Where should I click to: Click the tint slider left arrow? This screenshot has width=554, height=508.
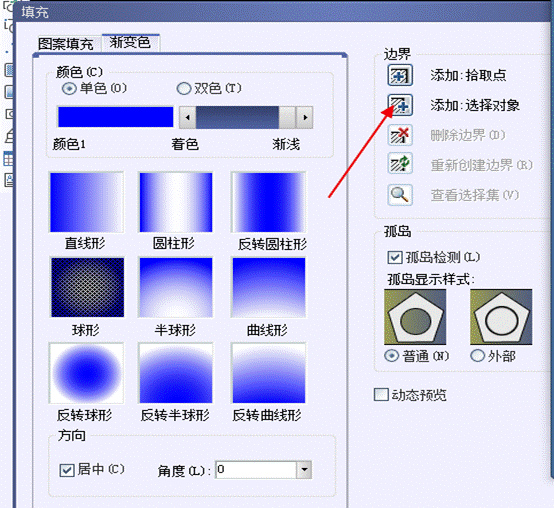pos(188,117)
